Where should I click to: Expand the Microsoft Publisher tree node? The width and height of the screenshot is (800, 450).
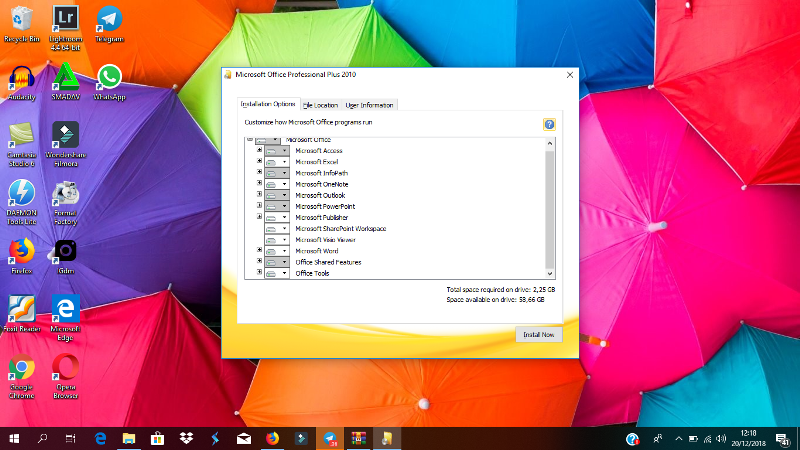click(x=259, y=217)
